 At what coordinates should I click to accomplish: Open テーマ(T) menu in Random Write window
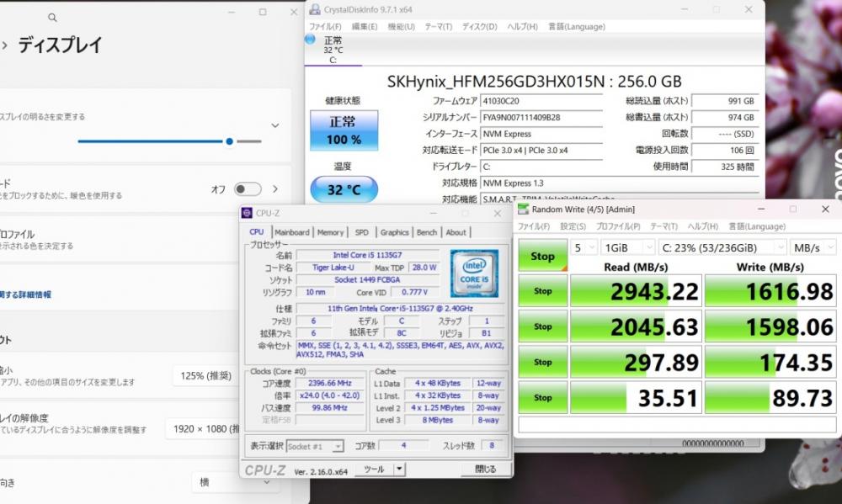point(663,226)
